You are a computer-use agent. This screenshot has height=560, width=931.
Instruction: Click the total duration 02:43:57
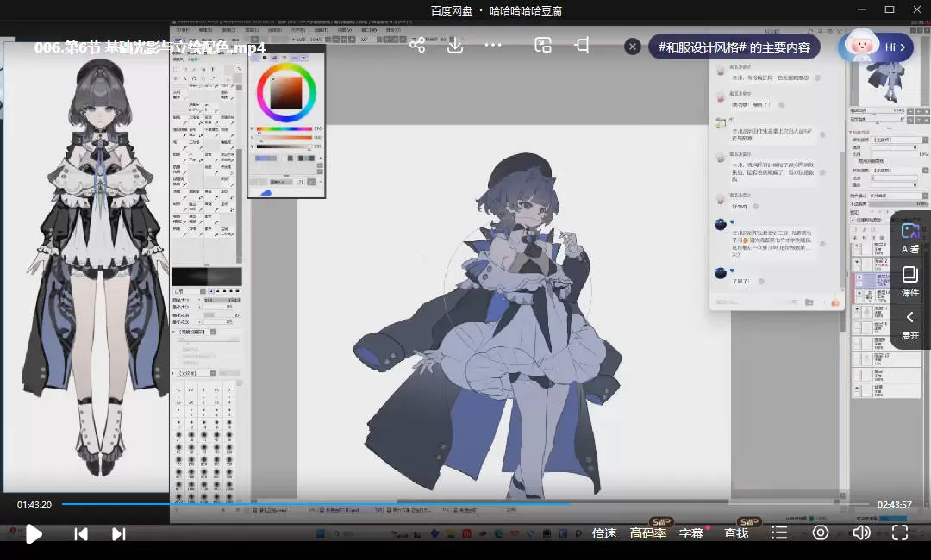(894, 505)
